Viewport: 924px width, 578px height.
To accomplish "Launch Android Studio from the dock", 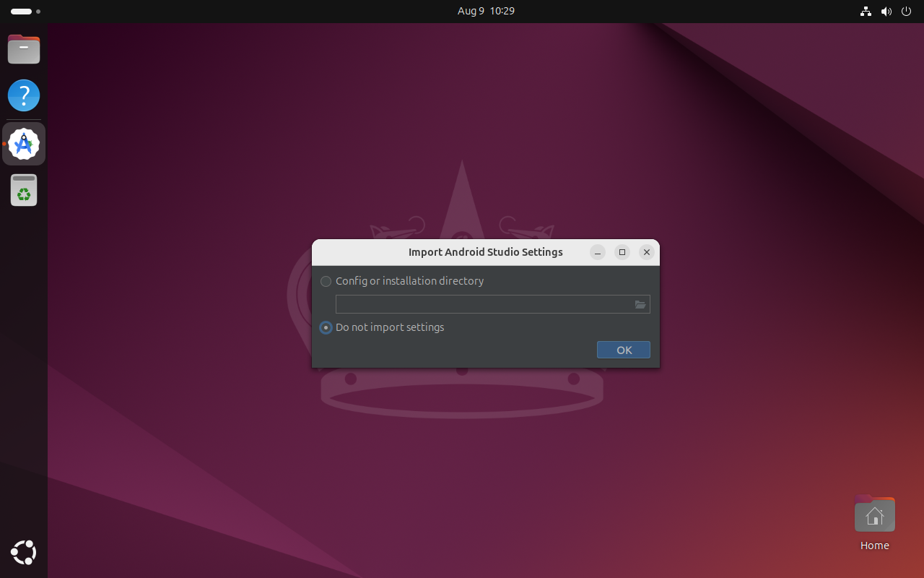I will click(24, 143).
